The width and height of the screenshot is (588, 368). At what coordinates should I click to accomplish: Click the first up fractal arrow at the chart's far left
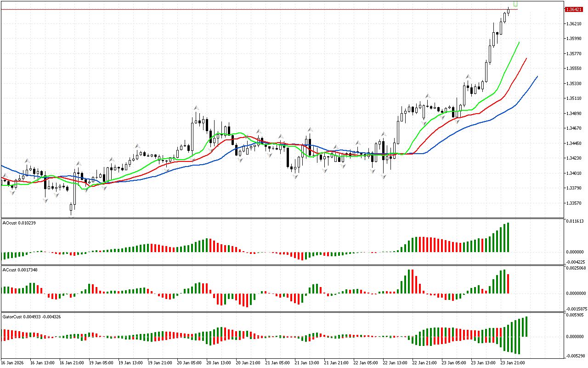5,176
